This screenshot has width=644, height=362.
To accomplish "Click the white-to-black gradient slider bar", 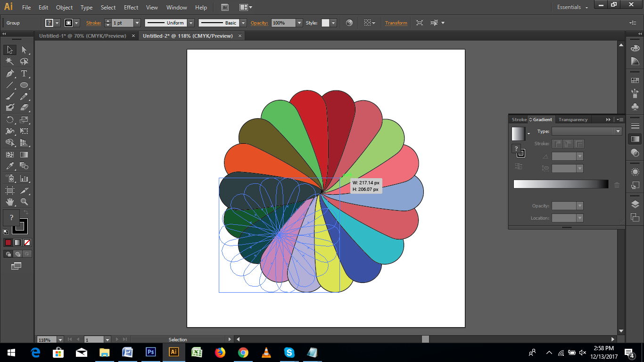I will click(x=561, y=184).
